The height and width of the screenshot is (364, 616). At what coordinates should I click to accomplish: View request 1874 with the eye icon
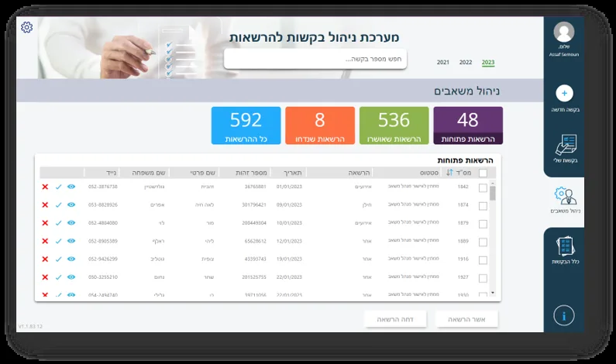71,204
